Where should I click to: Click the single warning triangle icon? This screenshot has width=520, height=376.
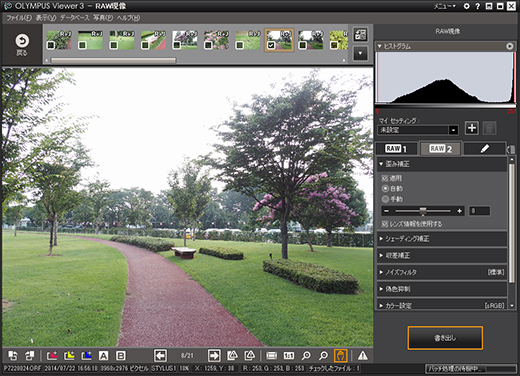[x=363, y=356]
